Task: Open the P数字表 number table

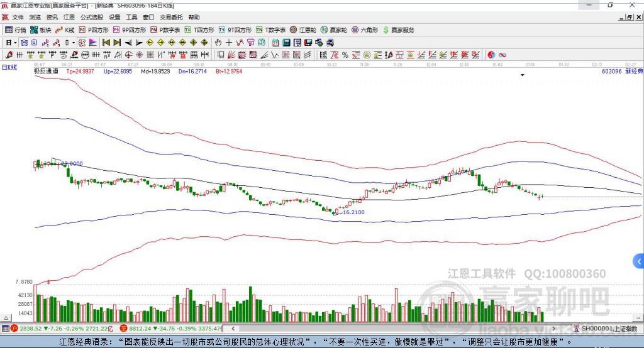Action: point(165,30)
